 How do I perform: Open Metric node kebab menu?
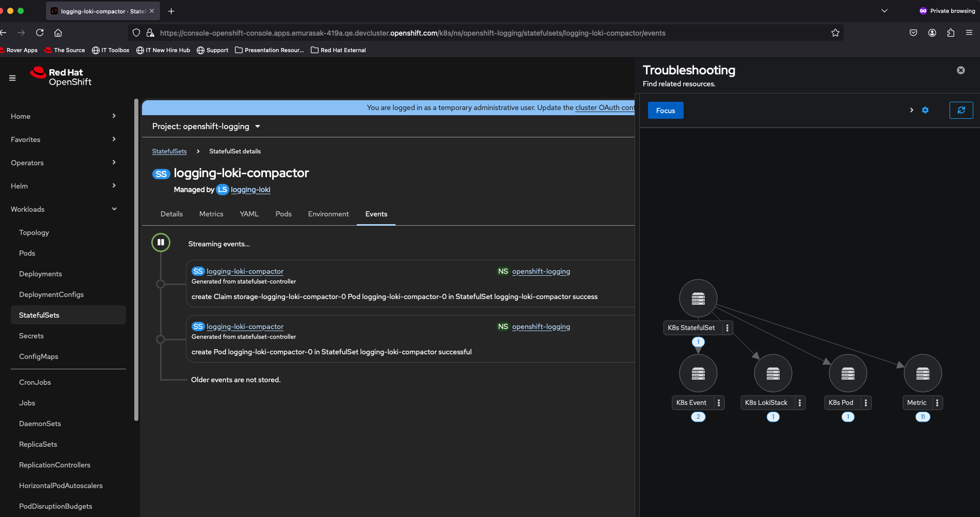coord(937,403)
